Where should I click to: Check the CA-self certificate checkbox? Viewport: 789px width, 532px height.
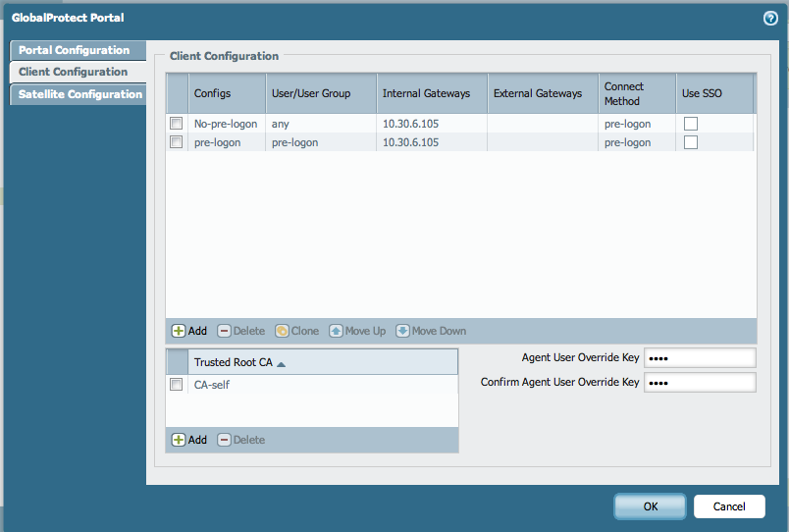pos(177,385)
